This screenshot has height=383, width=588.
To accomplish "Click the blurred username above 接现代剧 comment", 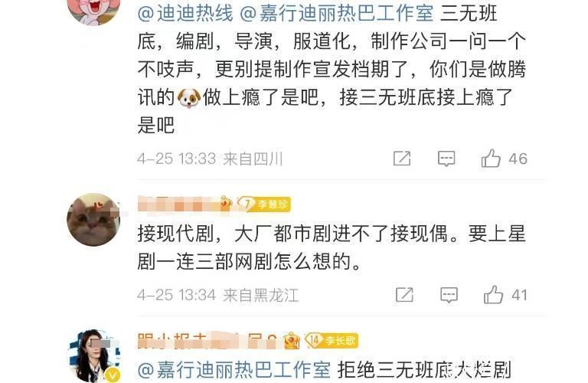I will (180, 205).
